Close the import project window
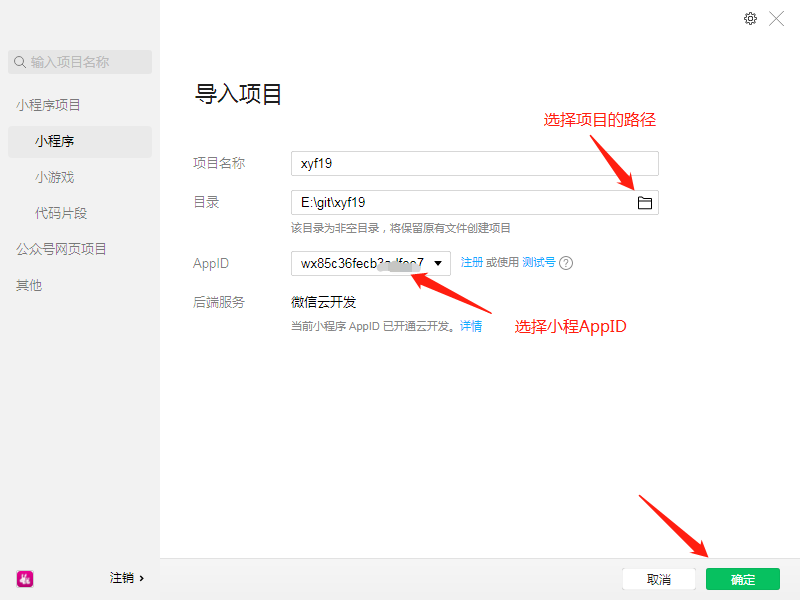Viewport: 800px width, 600px height. point(777,19)
